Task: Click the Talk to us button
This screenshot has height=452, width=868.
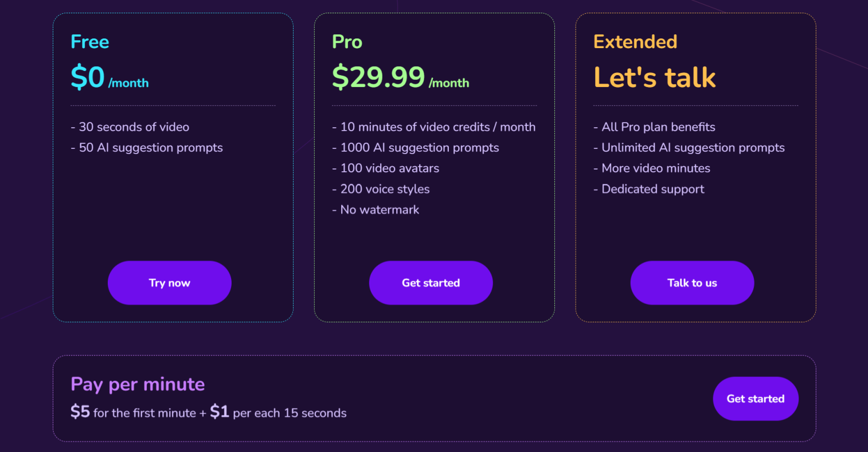Action: pyautogui.click(x=692, y=283)
